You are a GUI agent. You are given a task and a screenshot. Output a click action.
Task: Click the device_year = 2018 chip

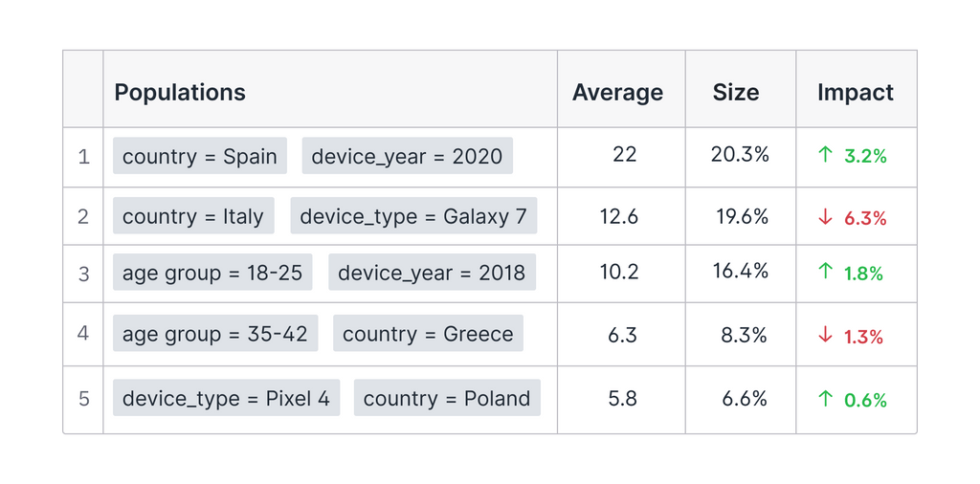432,273
